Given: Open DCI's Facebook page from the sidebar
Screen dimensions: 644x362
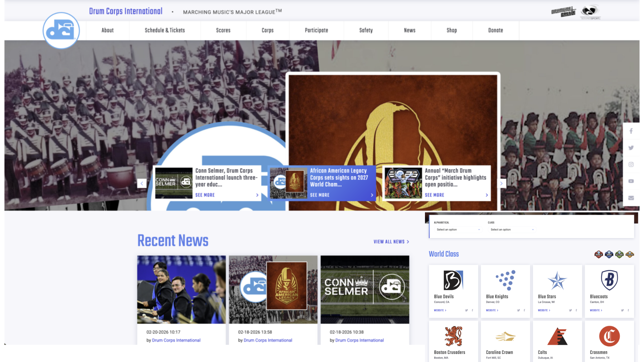Looking at the screenshot, I should coord(631,131).
